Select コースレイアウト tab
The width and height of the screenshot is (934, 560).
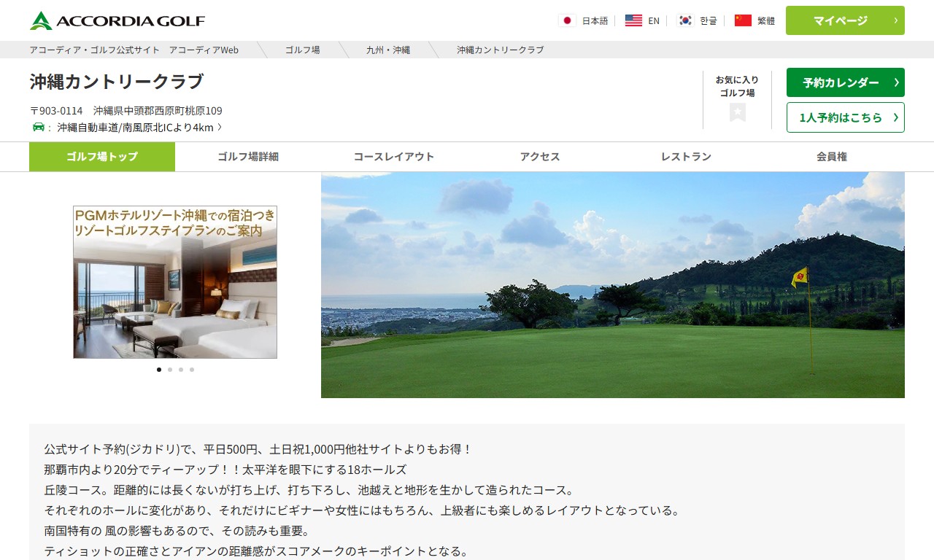pyautogui.click(x=394, y=157)
